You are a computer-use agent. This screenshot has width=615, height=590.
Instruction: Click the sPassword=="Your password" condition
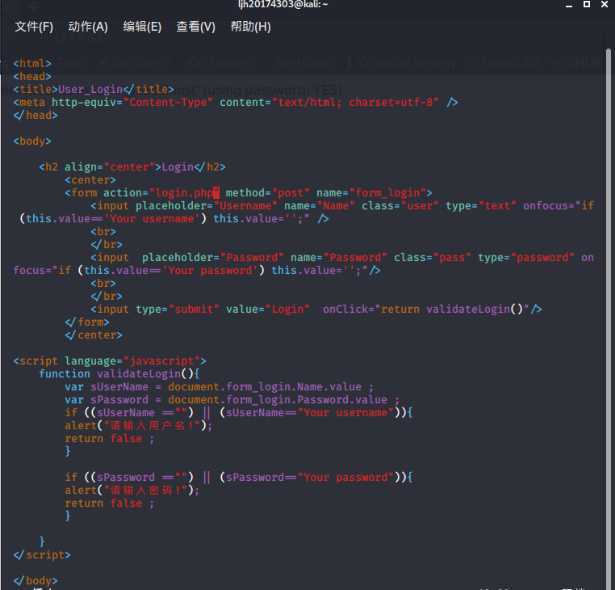pos(313,477)
